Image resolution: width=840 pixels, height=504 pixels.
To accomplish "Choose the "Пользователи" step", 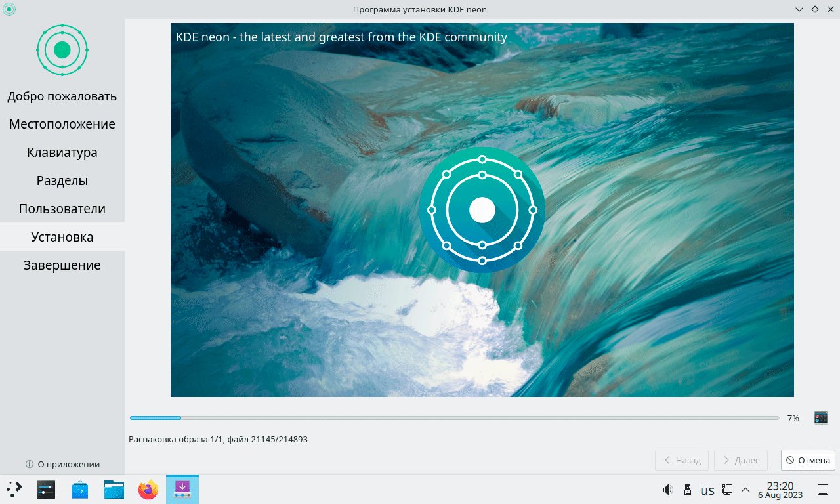I will (62, 209).
